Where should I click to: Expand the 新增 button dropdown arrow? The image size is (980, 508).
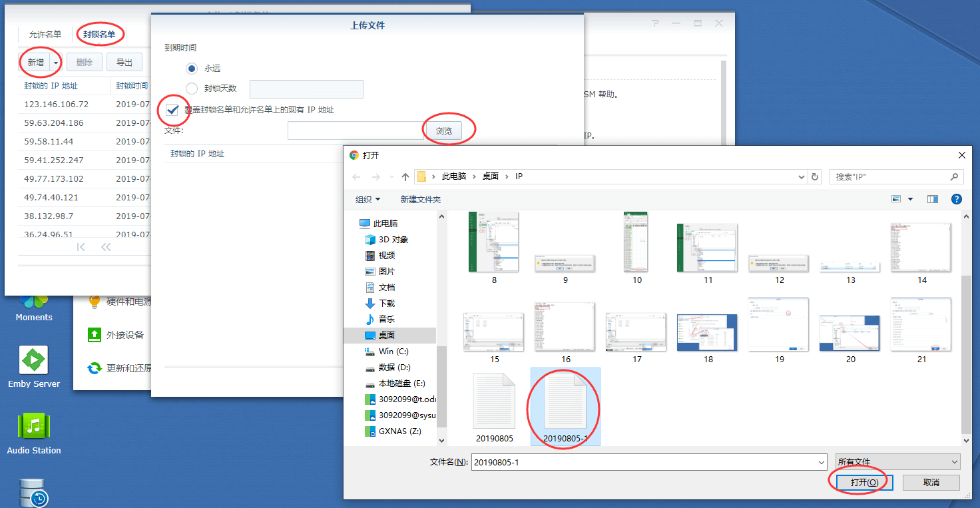click(56, 63)
